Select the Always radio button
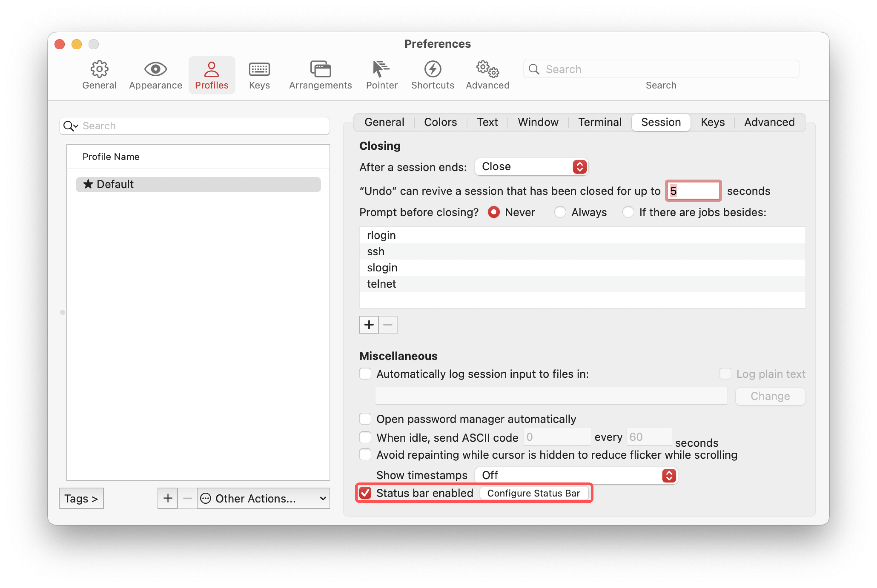 pyautogui.click(x=560, y=212)
